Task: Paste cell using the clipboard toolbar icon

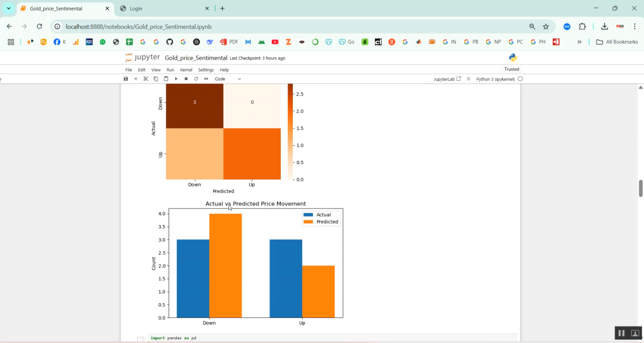Action: [x=166, y=79]
